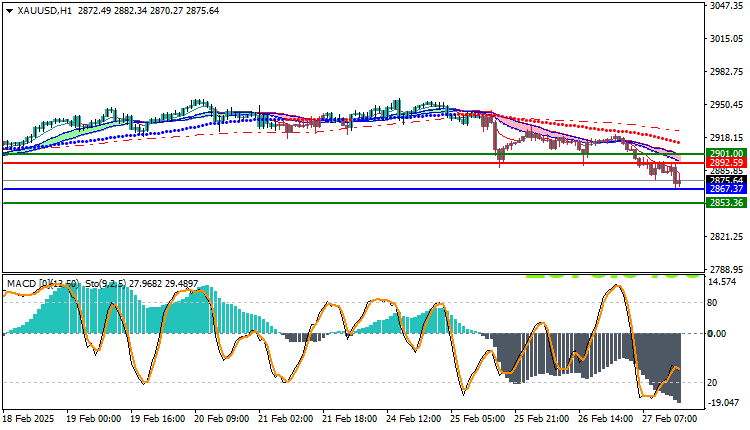Click the stochastic 80 level label
Viewport: 750px width, 430px height.
pos(712,302)
